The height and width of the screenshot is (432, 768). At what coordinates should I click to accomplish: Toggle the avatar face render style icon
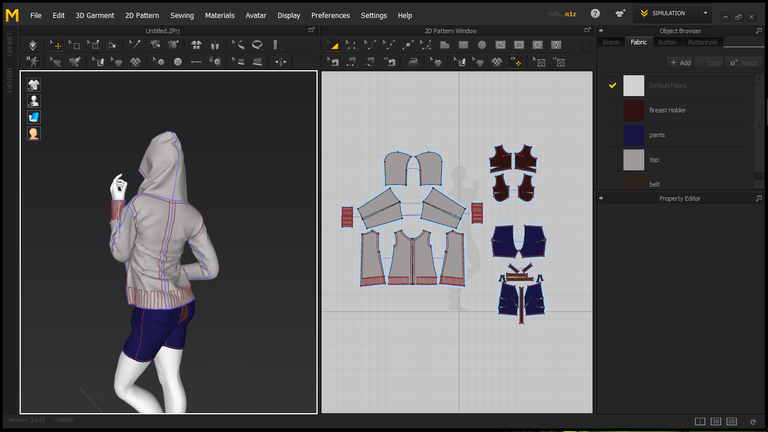coord(33,134)
